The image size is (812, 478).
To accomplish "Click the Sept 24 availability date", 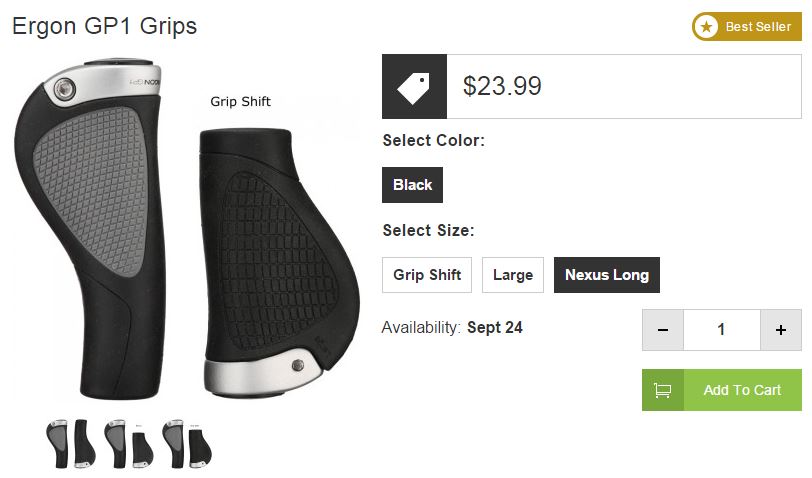I will (495, 327).
